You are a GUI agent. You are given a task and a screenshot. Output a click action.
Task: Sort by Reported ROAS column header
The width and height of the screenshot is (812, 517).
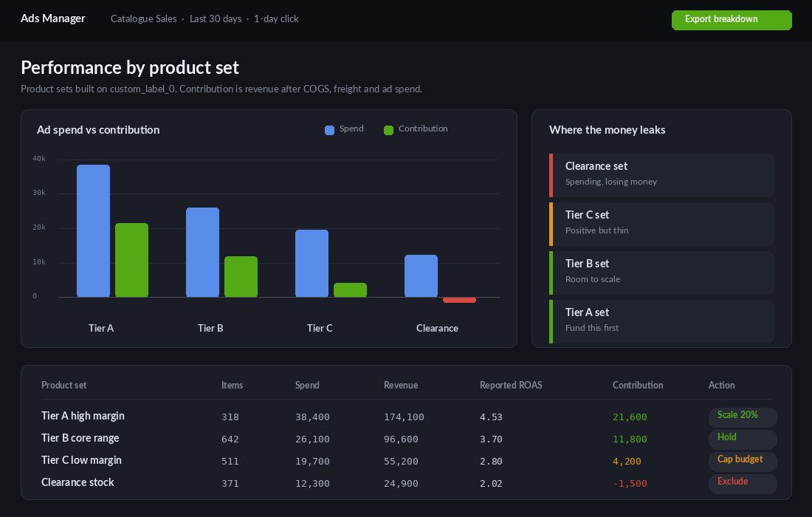[511, 385]
